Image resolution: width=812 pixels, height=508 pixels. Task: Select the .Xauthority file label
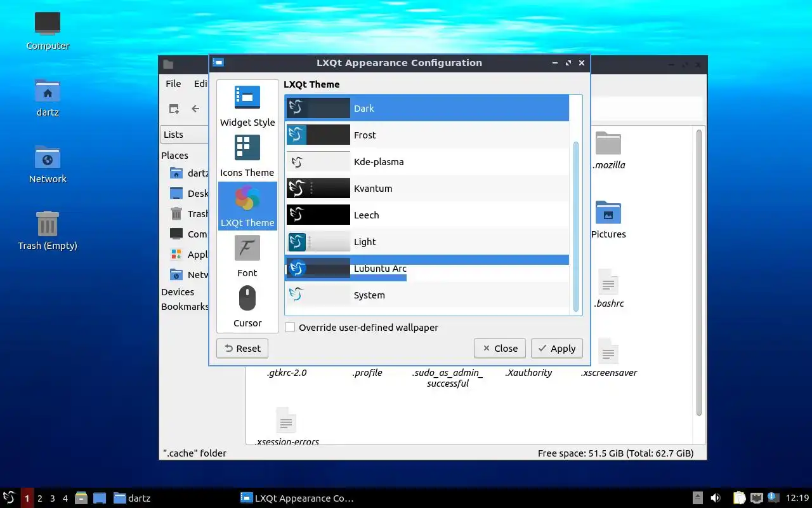[x=528, y=372]
